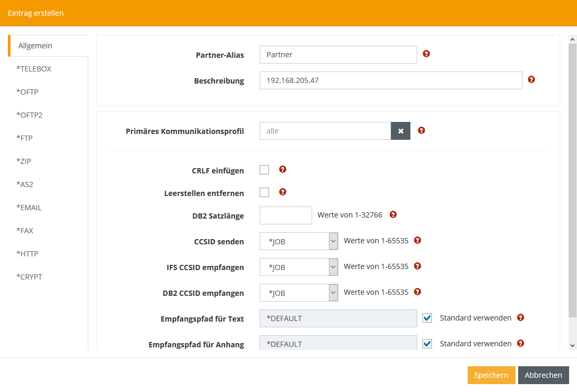Uncheck Standard verwenden for Empfangspfad für Text
Image resolution: width=577 pixels, height=392 pixels.
click(427, 318)
